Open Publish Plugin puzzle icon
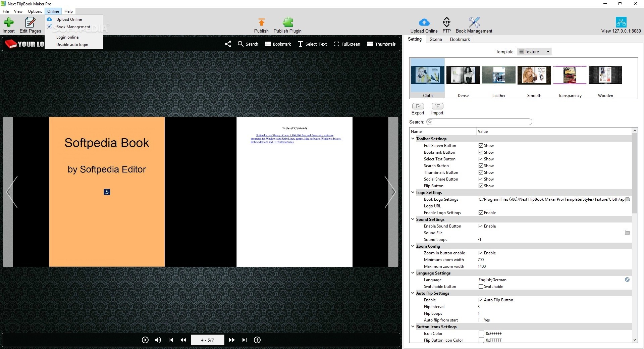The width and height of the screenshot is (644, 349). (x=287, y=22)
